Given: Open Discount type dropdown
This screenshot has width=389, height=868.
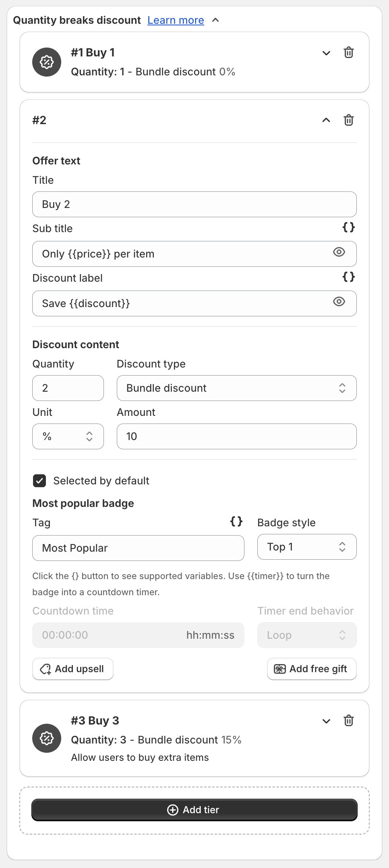Looking at the screenshot, I should [237, 388].
